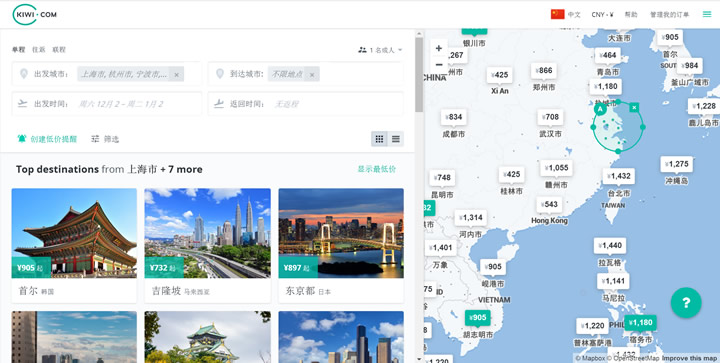This screenshot has width=720, height=363.
Task: Zoom in the map with plus
Action: [x=439, y=48]
